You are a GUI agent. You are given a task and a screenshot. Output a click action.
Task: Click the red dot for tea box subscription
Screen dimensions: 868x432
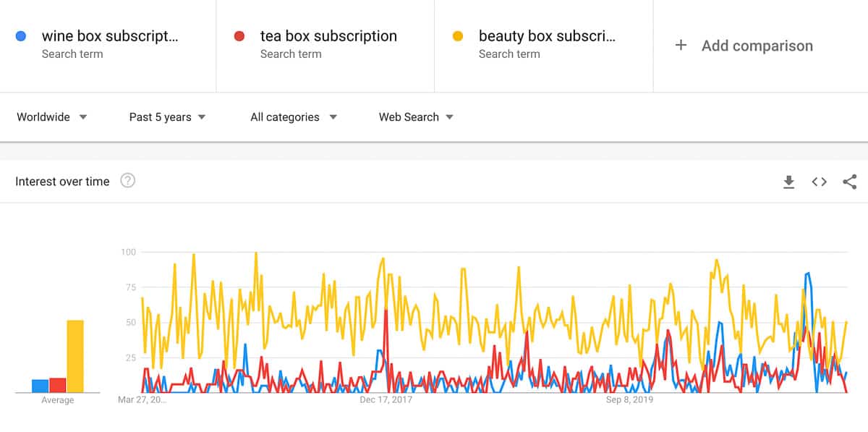coord(239,35)
